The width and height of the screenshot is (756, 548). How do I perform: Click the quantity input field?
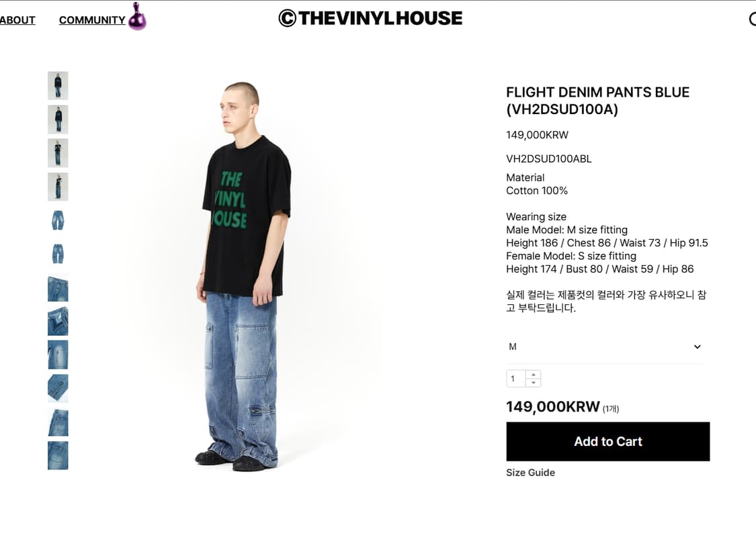(516, 379)
